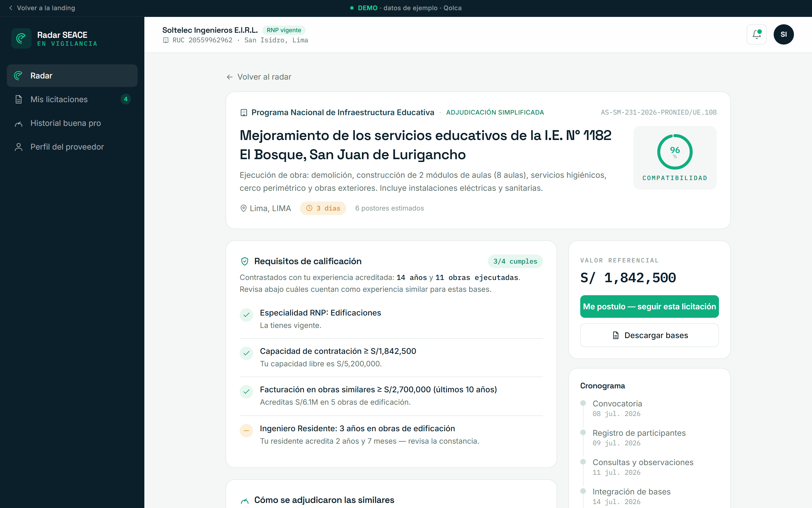Click the 3/4 cumples badge
812x508 pixels.
tap(515, 261)
